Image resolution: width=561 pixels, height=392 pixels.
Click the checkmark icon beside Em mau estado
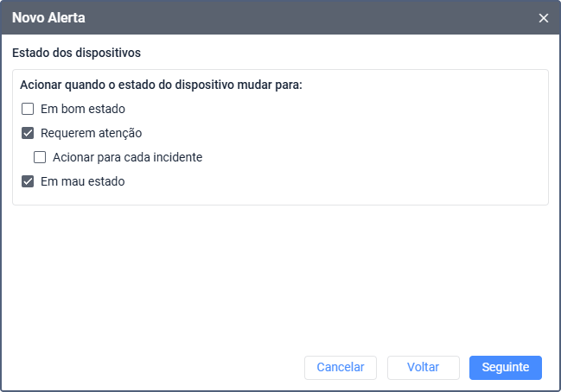click(x=28, y=181)
